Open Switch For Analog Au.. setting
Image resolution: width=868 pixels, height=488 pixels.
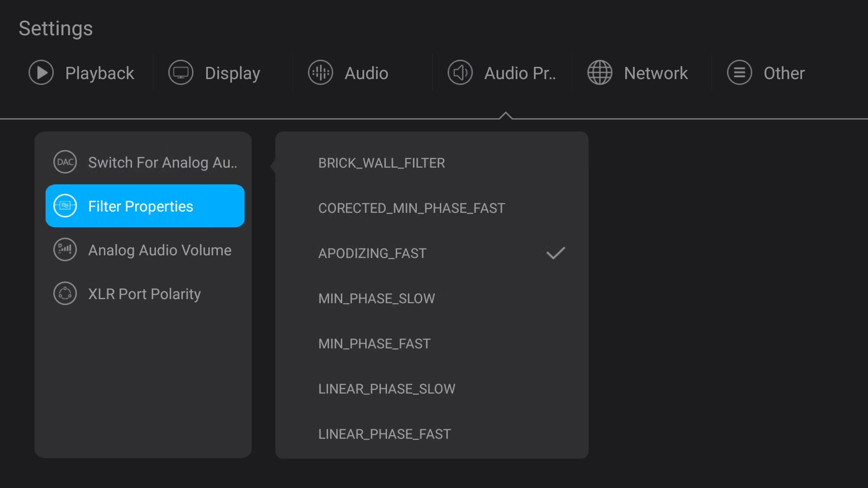tap(162, 163)
